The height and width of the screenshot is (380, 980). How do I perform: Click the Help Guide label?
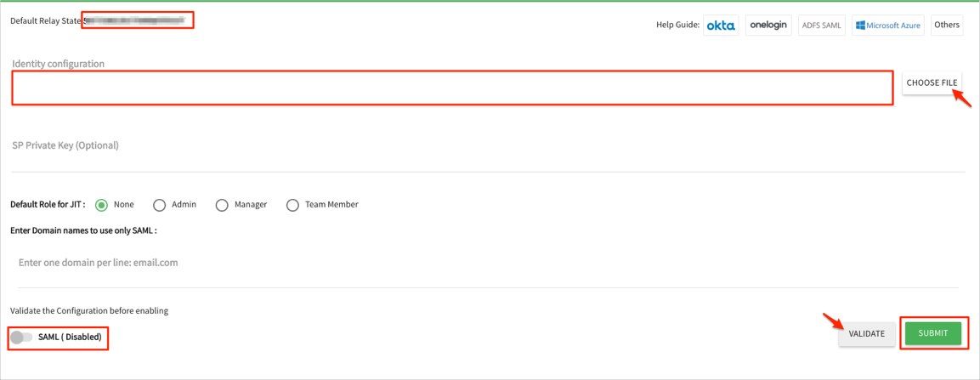coord(677,26)
